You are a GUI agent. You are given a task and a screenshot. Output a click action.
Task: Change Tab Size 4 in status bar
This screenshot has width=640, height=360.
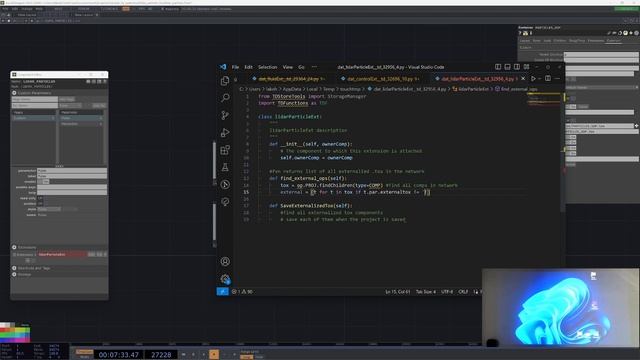click(426, 291)
